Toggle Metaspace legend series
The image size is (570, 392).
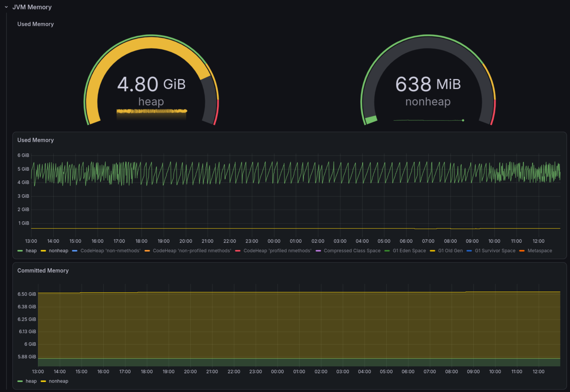point(540,251)
